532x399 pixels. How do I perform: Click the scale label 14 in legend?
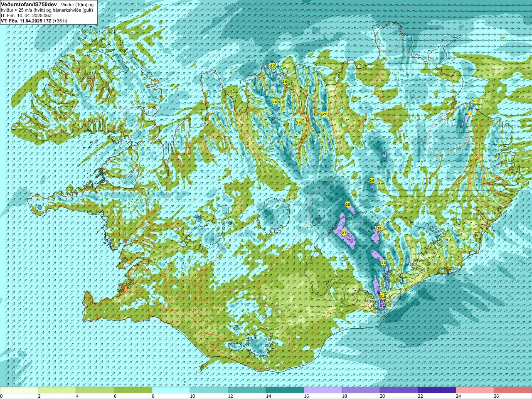pos(268,396)
